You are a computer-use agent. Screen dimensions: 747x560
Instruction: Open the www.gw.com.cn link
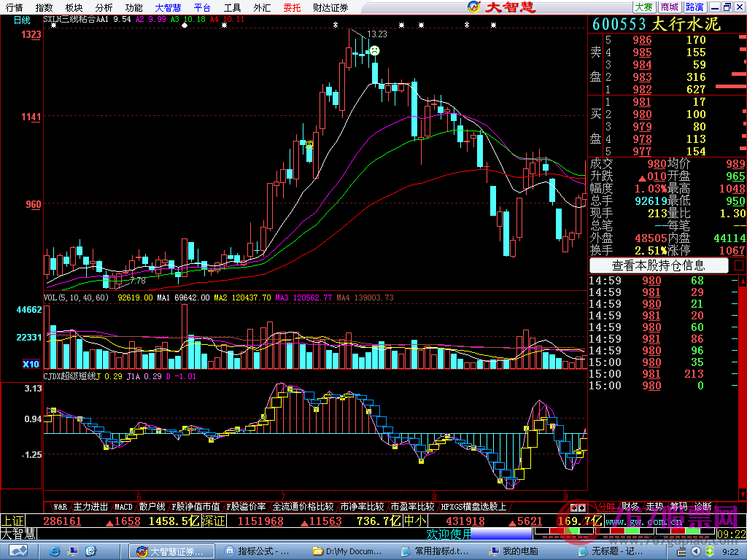pyautogui.click(x=644, y=521)
